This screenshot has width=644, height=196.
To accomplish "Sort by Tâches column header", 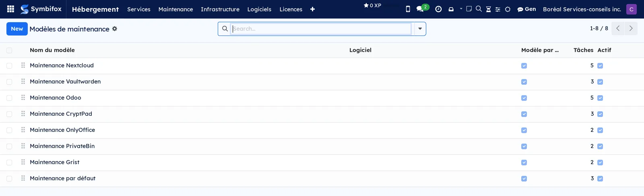I will click(x=583, y=50).
